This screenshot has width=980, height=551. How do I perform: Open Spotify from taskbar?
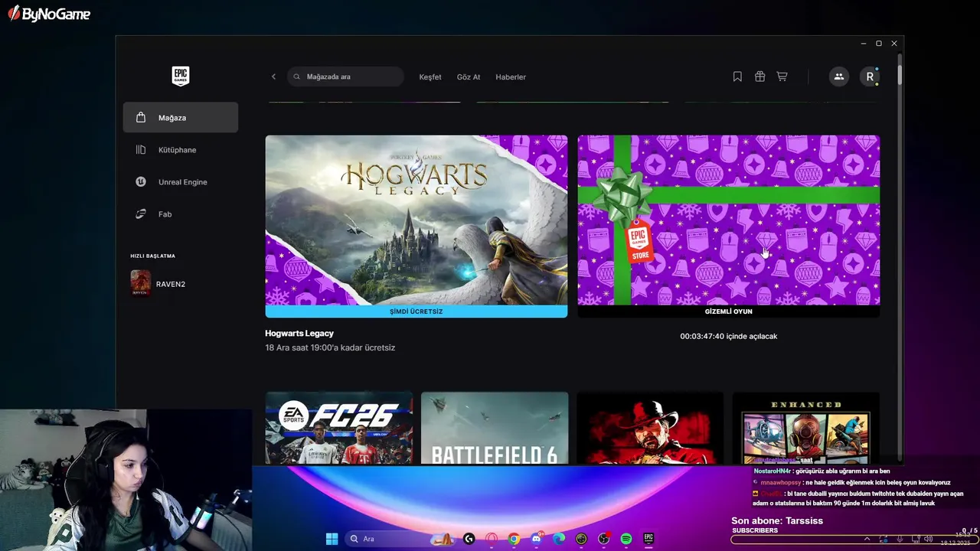626,539
